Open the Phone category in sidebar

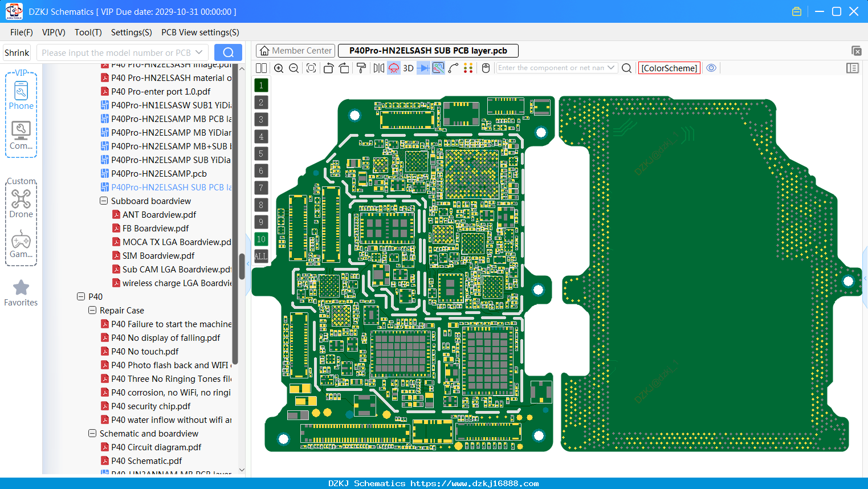21,95
